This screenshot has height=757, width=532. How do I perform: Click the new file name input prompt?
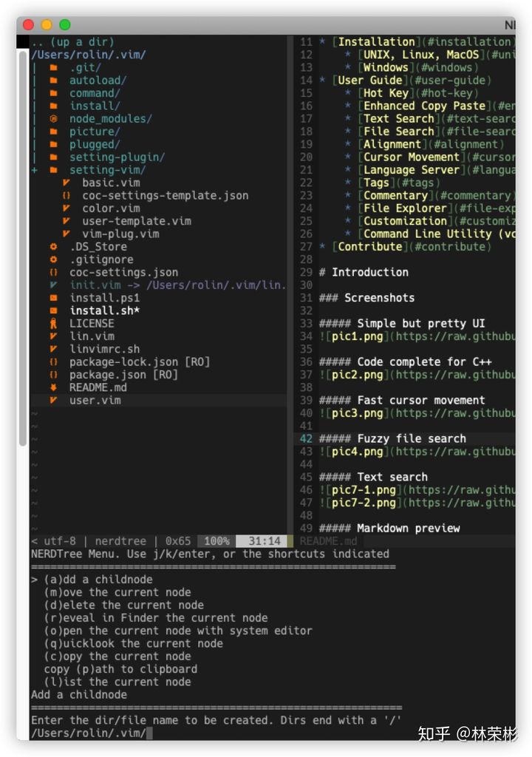[x=149, y=733]
